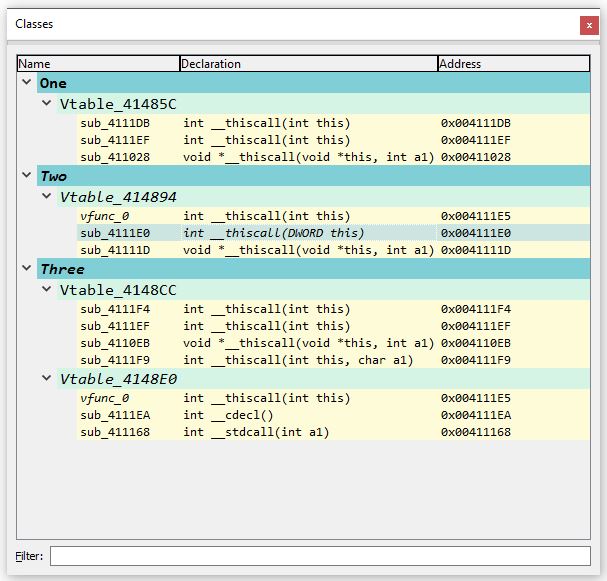Sort by the Declaration column header

coord(309,63)
